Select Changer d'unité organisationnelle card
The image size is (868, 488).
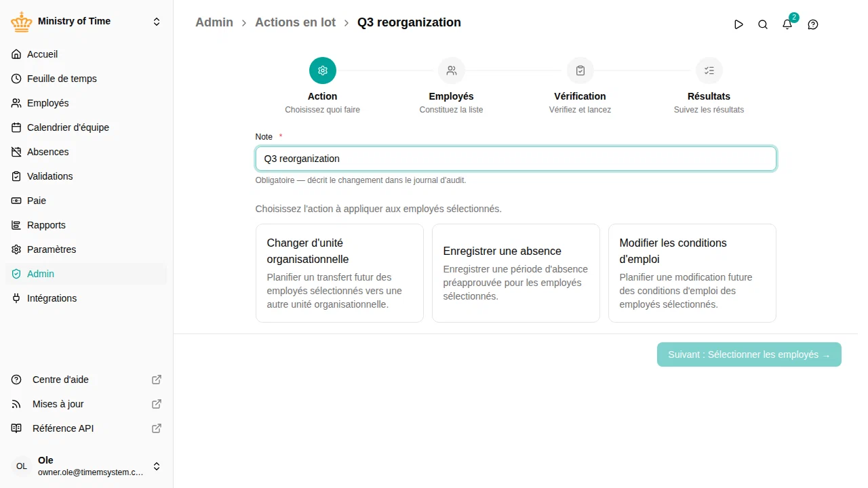[340, 273]
